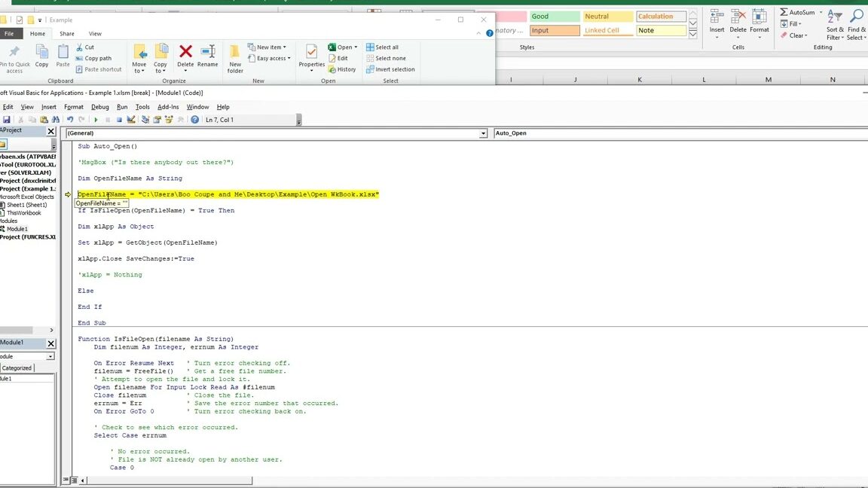Open the Object Browser icon
Image resolution: width=868 pixels, height=488 pixels.
[x=169, y=119]
